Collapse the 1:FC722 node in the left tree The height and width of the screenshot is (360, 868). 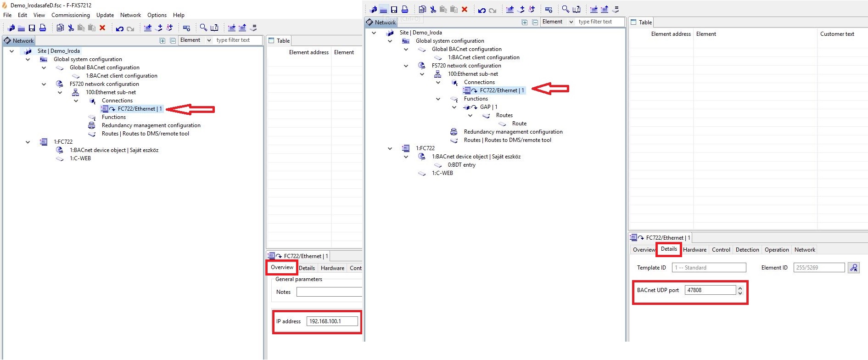(28, 142)
